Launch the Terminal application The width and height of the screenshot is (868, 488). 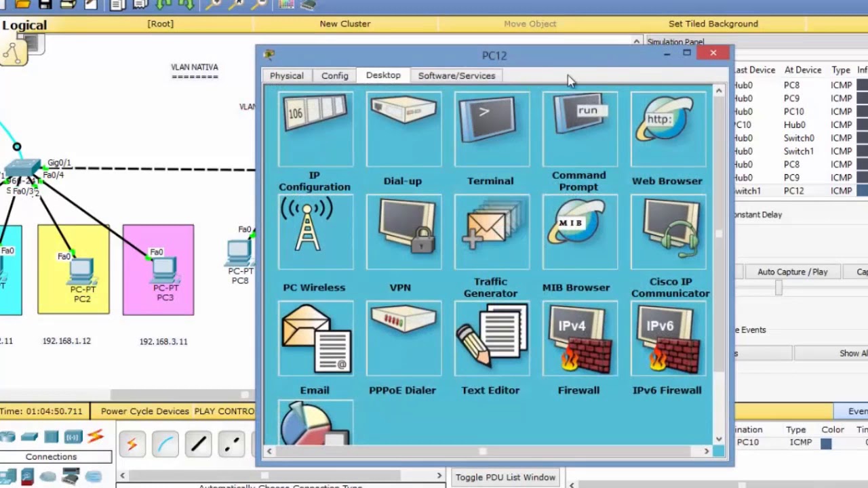(492, 129)
